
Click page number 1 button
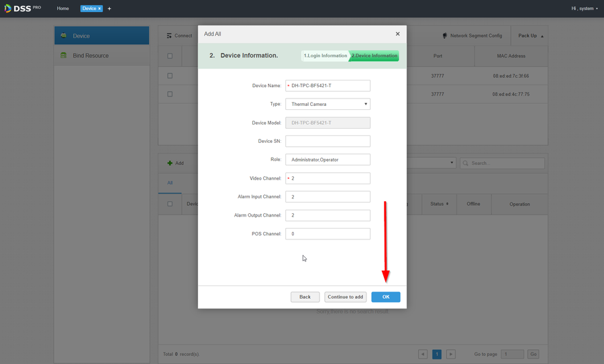437,354
